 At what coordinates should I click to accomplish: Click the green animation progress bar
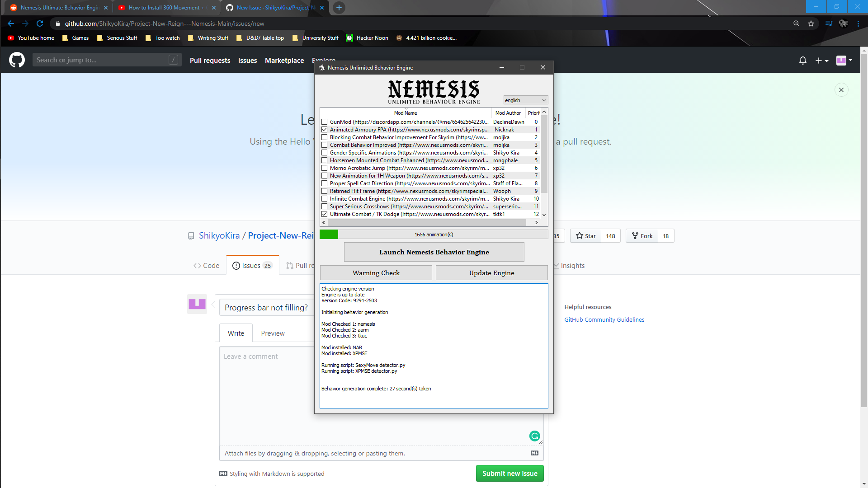click(x=329, y=234)
